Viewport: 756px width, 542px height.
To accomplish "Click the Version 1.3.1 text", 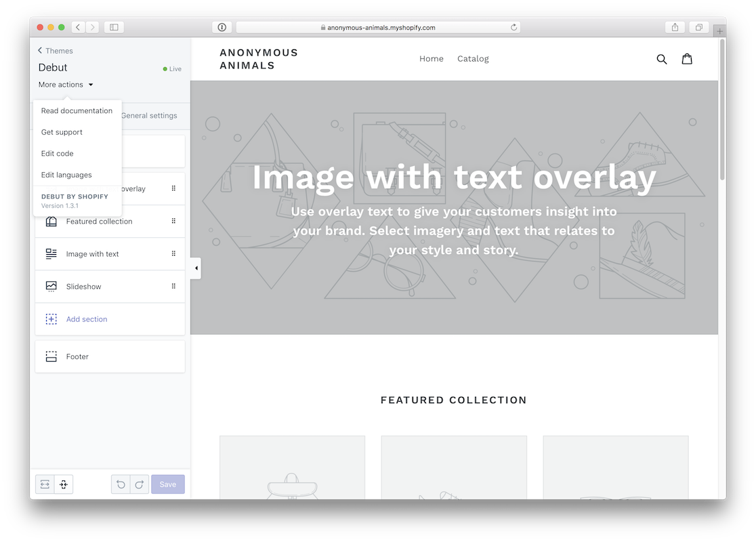I will pos(60,205).
